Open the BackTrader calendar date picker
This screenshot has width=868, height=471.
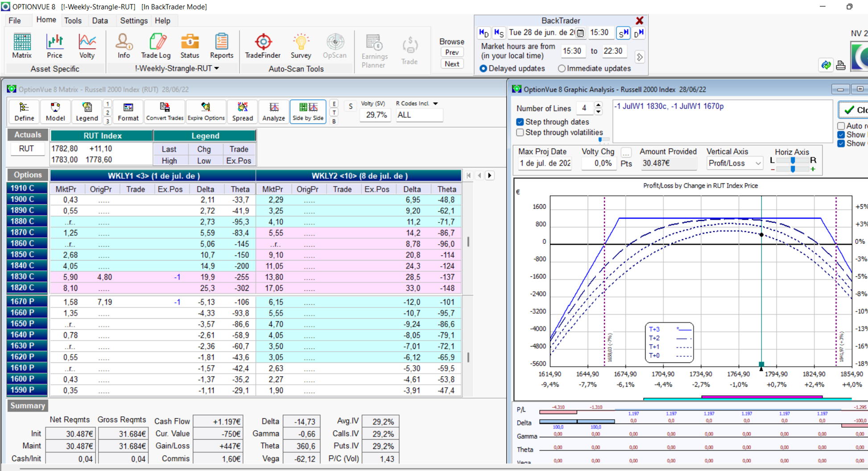coord(580,33)
